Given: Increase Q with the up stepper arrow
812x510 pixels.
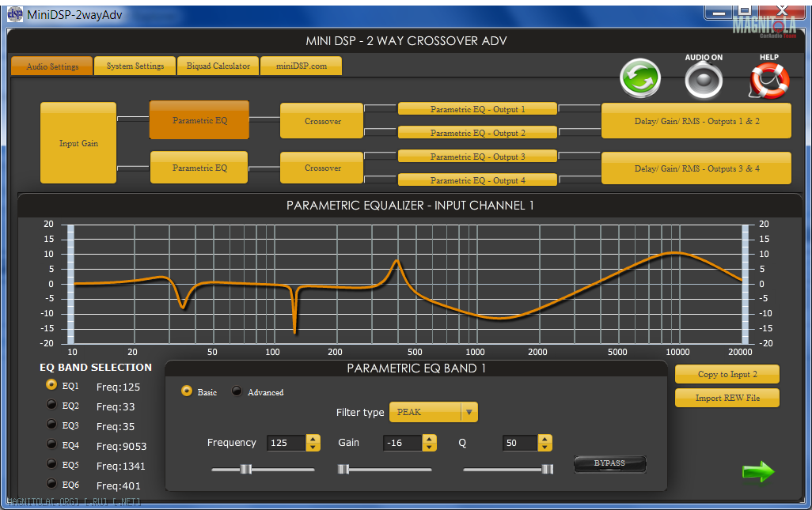Looking at the screenshot, I should click(x=544, y=439).
